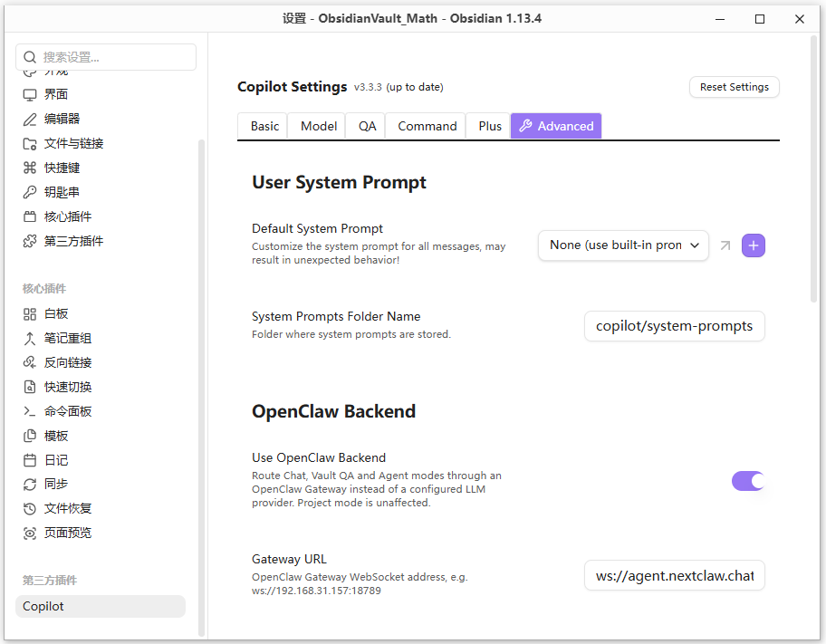Image resolution: width=826 pixels, height=644 pixels.
Task: Click the 'Default System Prompt' label
Action: point(317,229)
